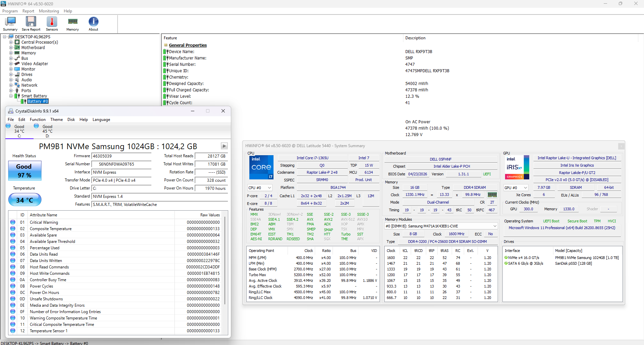Open the About info icon
644x345 pixels.
(93, 24)
